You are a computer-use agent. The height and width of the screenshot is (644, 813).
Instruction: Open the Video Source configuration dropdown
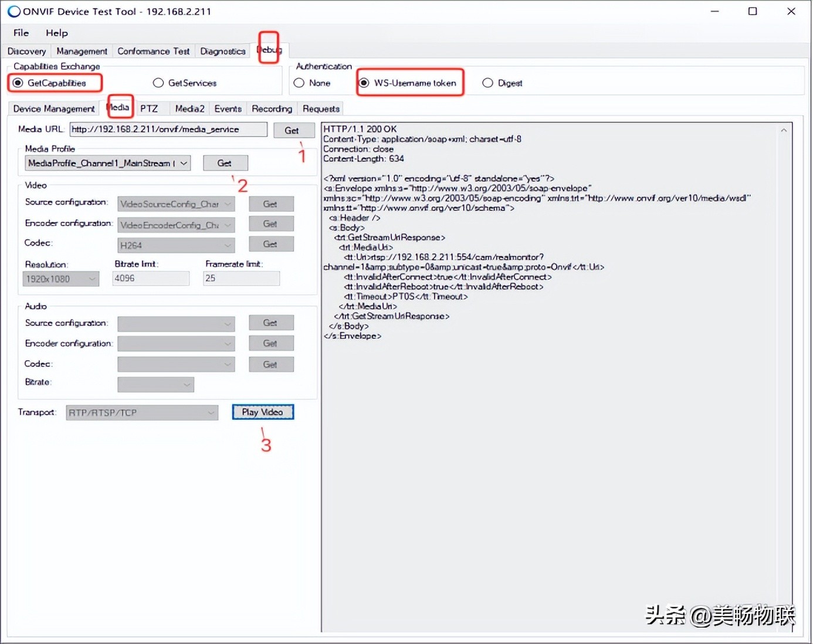[176, 204]
